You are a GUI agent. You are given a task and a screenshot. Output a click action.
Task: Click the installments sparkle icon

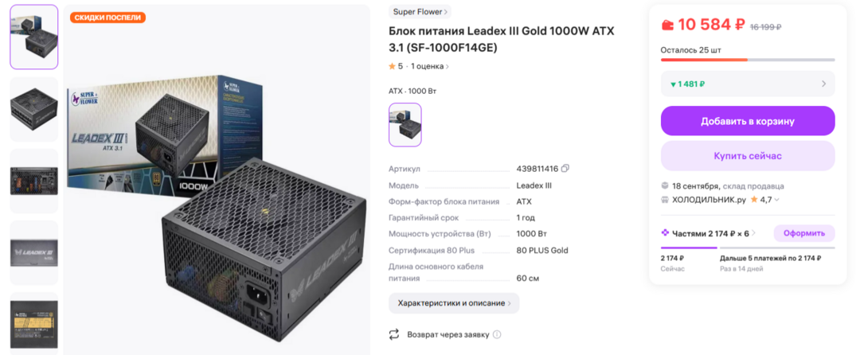pos(666,233)
